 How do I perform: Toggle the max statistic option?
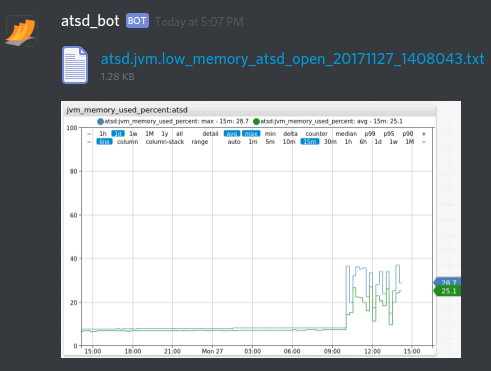251,134
